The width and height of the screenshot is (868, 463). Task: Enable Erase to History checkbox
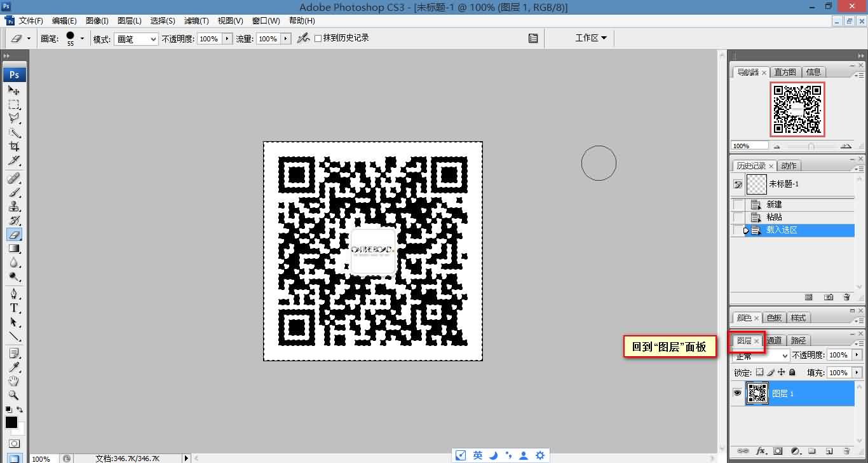(x=318, y=38)
